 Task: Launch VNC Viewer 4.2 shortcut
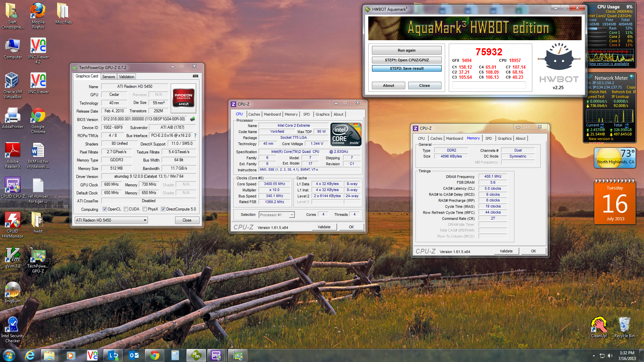point(38,51)
